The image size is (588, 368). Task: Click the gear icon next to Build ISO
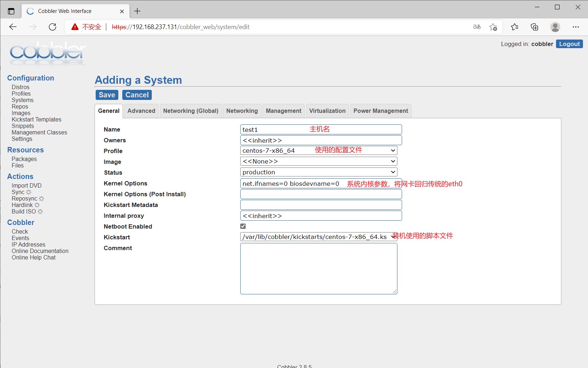pos(40,212)
